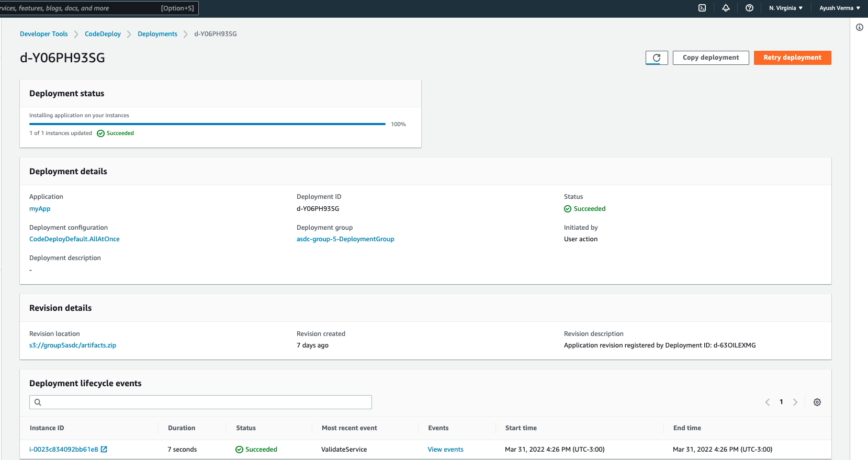Open asdc-group-5-DeploymentGroup link

click(x=345, y=239)
